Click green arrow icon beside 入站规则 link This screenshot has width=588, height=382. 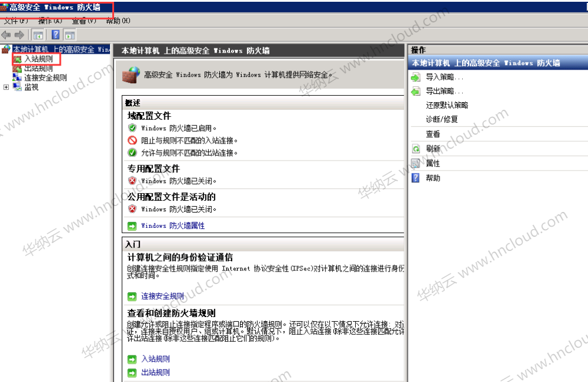click(132, 360)
